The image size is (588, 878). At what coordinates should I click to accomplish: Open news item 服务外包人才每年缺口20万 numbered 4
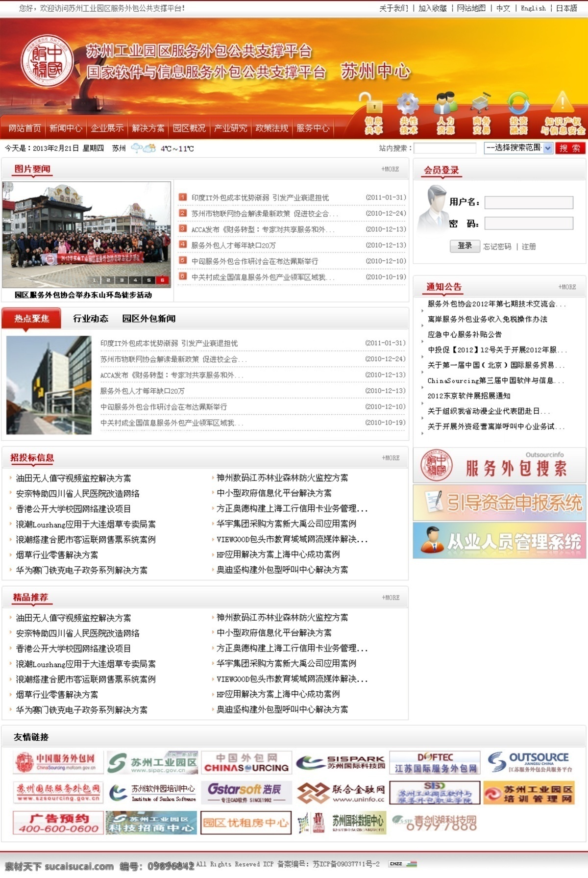pos(233,245)
